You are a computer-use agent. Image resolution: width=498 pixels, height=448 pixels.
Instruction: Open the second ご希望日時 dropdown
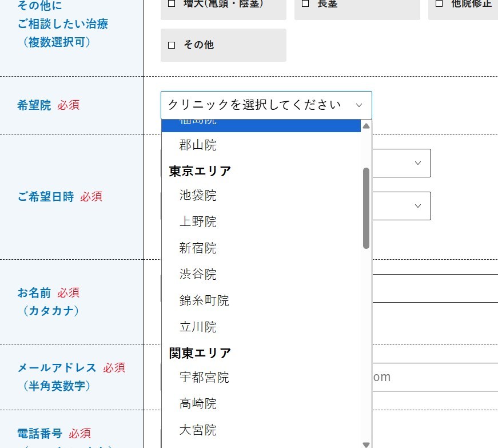pyautogui.click(x=401, y=206)
